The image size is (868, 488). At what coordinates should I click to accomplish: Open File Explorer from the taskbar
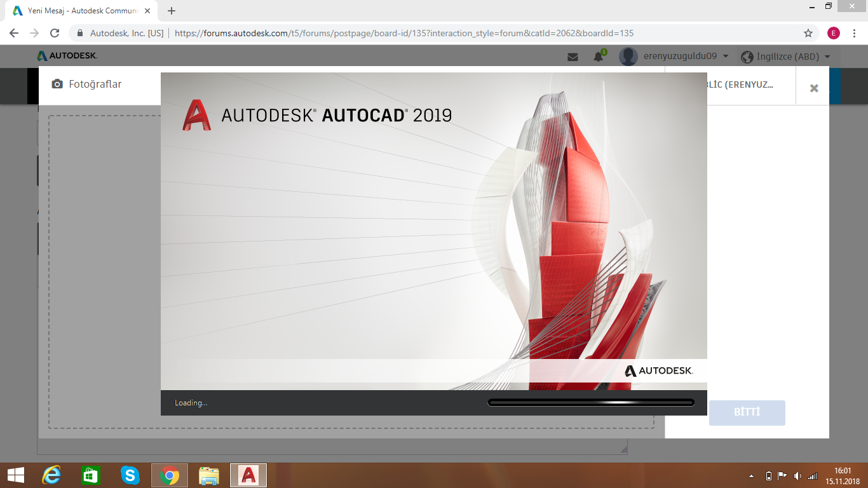pos(209,475)
